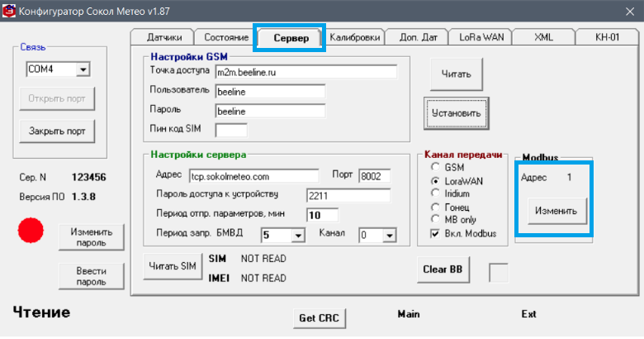This screenshot has height=339, width=644.
Task: Click Изменить in the Modbus group
Action: pyautogui.click(x=556, y=211)
